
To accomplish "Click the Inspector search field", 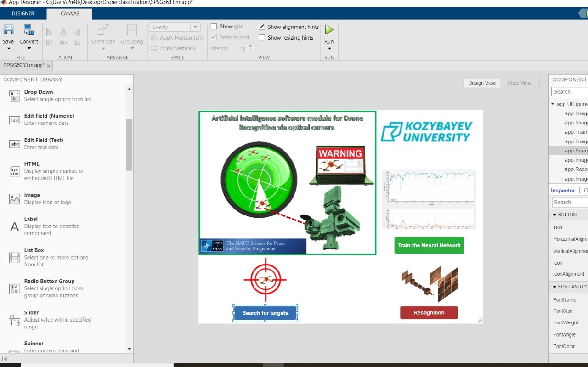I will coord(570,203).
